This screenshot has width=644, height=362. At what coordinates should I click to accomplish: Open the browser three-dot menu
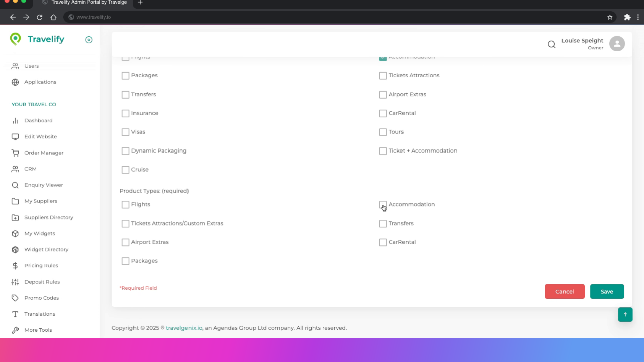click(638, 17)
